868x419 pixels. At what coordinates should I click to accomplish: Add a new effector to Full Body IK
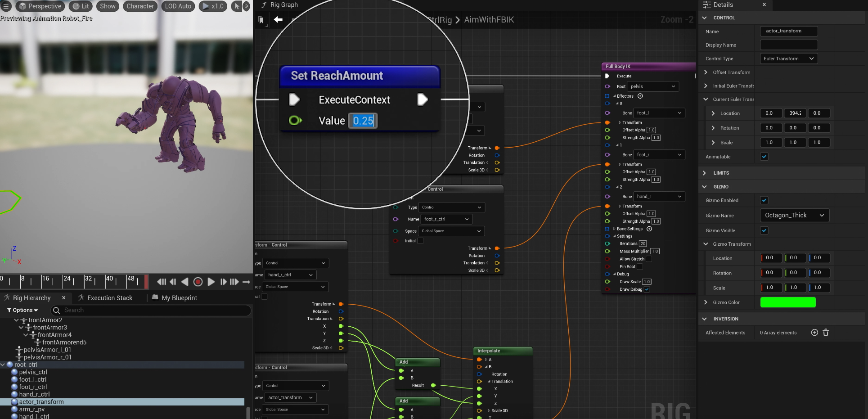click(x=640, y=96)
